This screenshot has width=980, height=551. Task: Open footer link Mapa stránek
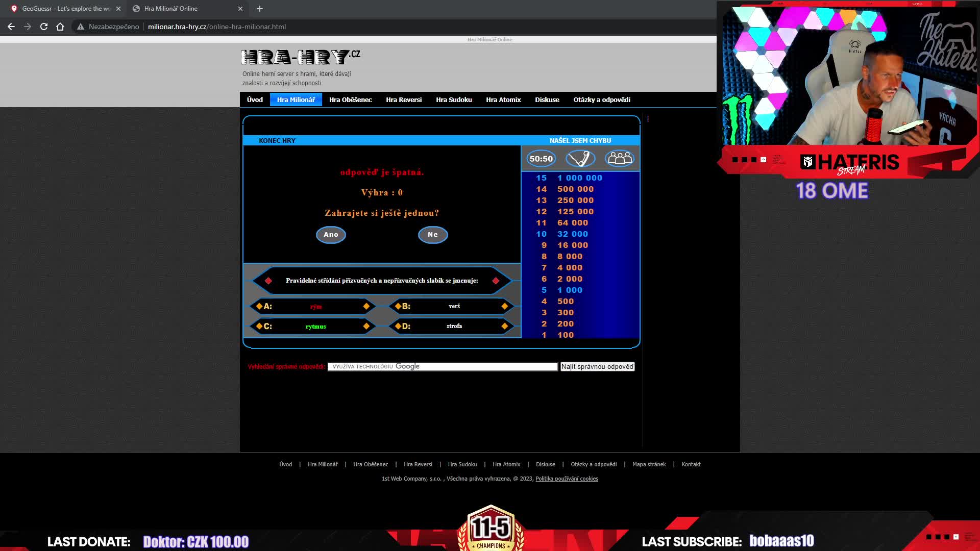click(x=649, y=464)
